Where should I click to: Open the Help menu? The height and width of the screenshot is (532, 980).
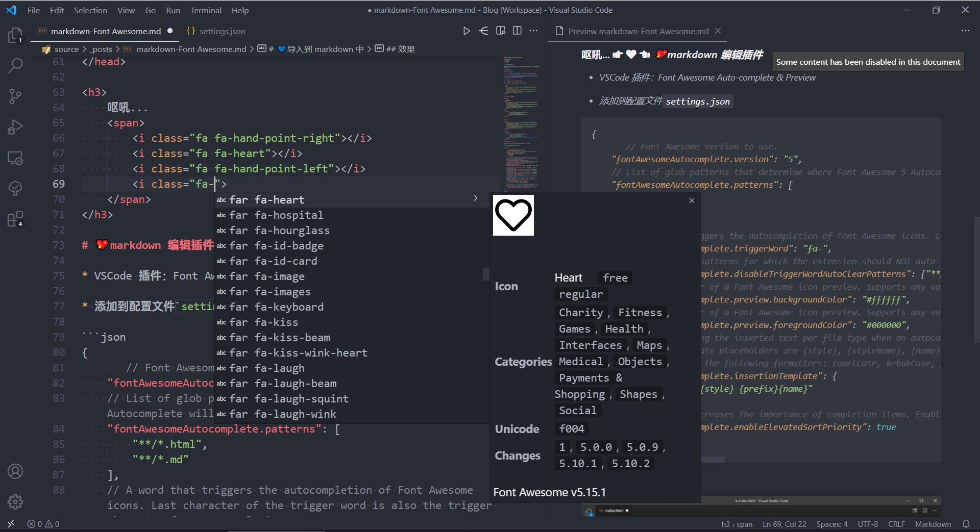(x=240, y=10)
